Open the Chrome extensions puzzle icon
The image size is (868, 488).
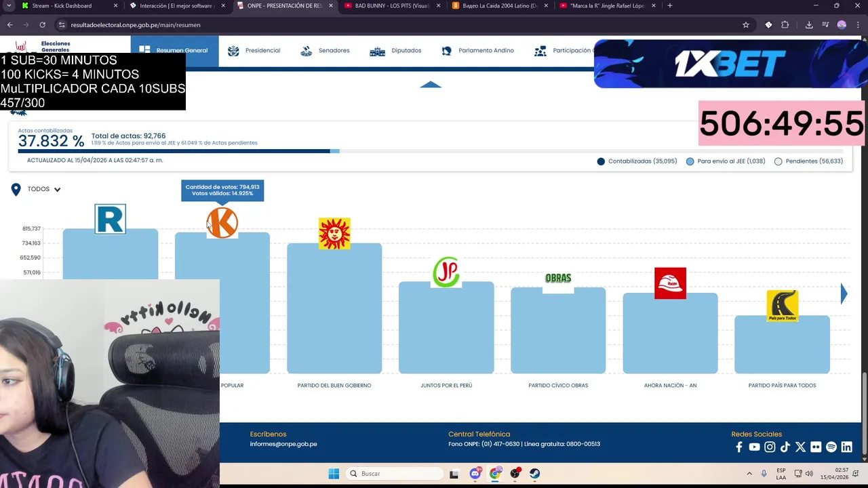(785, 25)
